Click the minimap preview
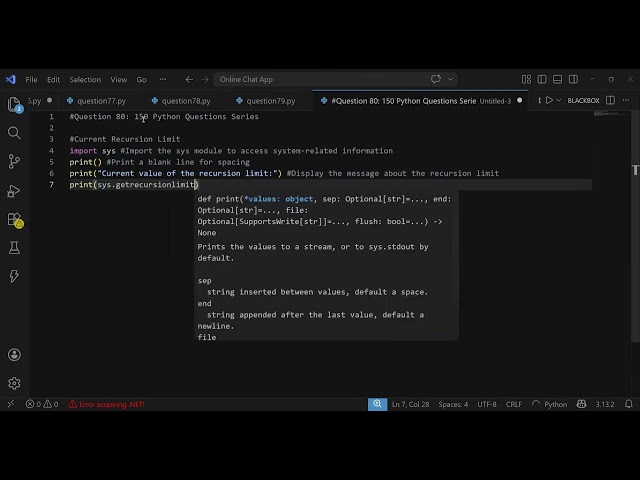640x480 pixels. 610,114
